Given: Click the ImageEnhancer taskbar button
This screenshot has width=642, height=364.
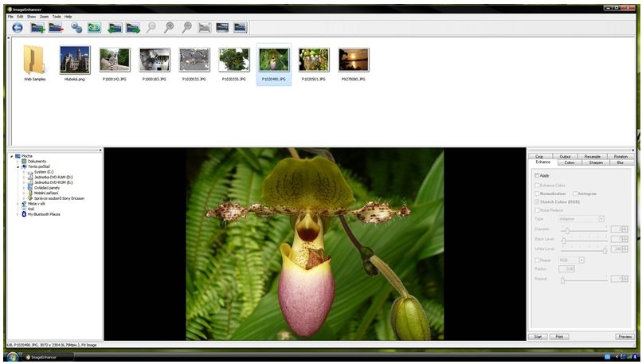Looking at the screenshot, I should (49, 357).
